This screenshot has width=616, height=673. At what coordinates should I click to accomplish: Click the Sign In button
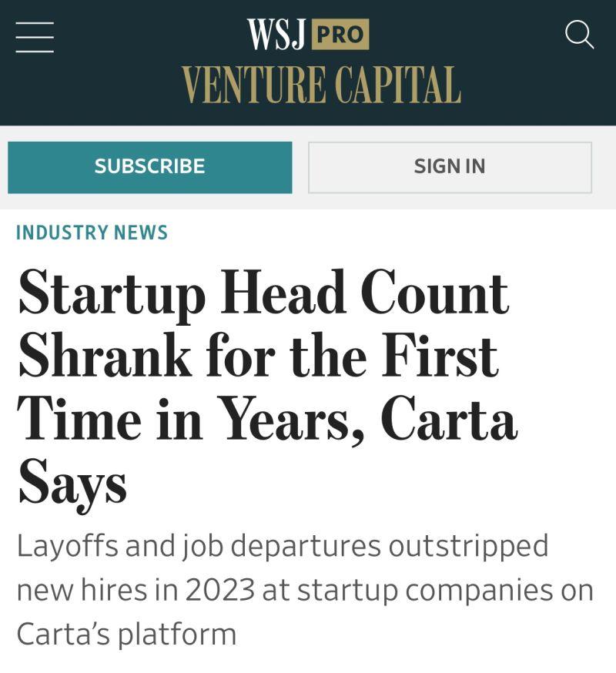(x=450, y=167)
